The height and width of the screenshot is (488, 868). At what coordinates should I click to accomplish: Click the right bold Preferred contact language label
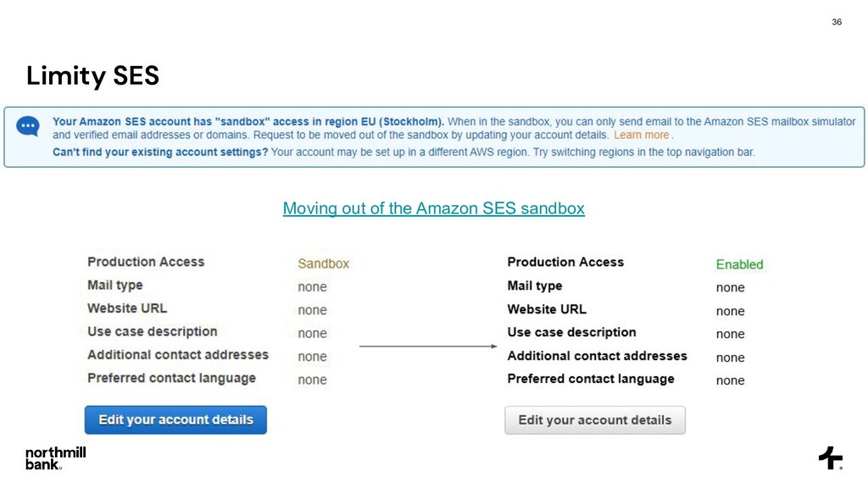click(591, 379)
